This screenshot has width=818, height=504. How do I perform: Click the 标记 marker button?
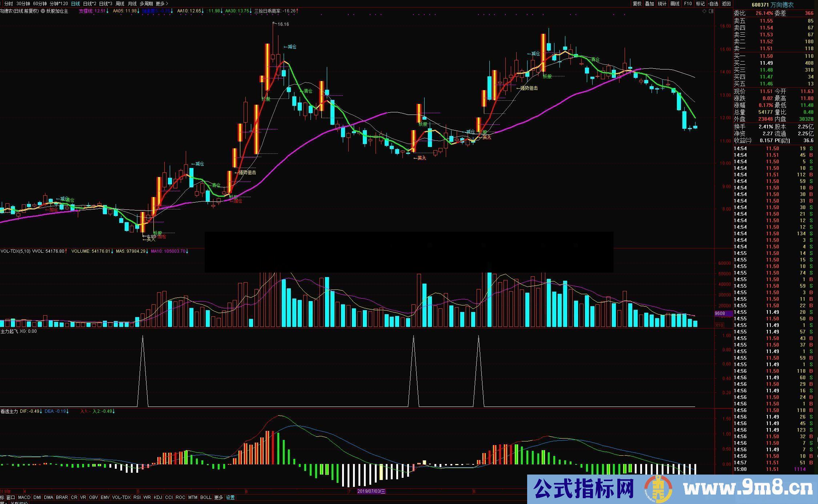point(700,4)
